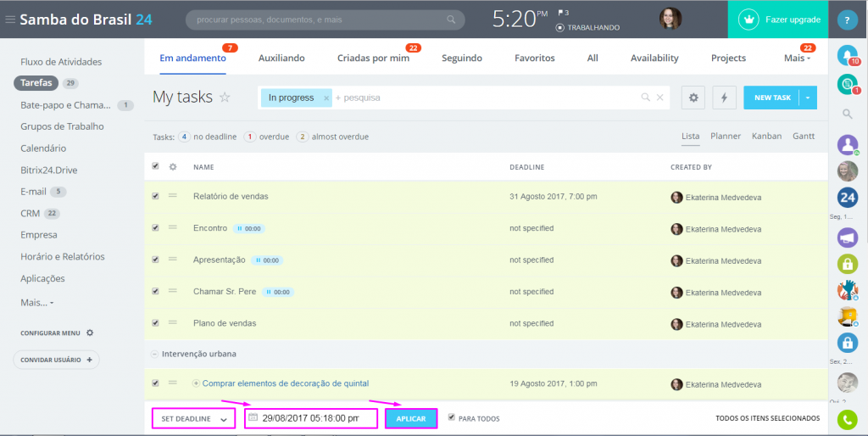Open the blue 24 chat icon
This screenshot has width=868, height=436.
(848, 198)
